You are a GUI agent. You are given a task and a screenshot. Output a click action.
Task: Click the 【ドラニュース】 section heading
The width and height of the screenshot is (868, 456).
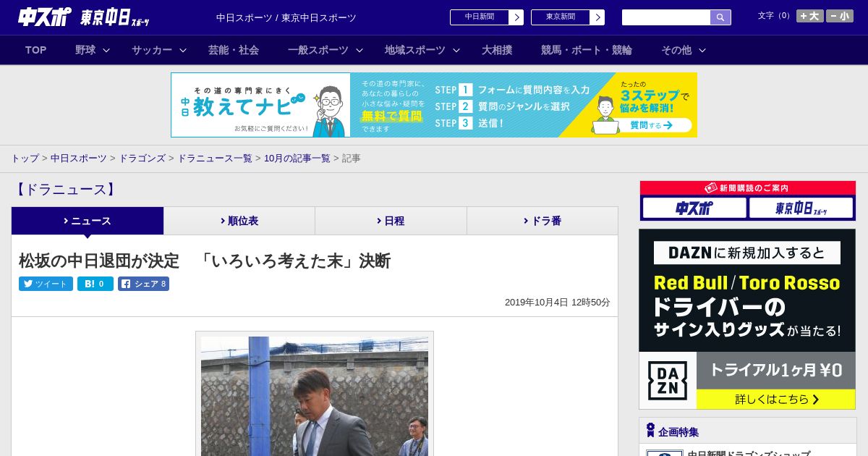pos(65,190)
